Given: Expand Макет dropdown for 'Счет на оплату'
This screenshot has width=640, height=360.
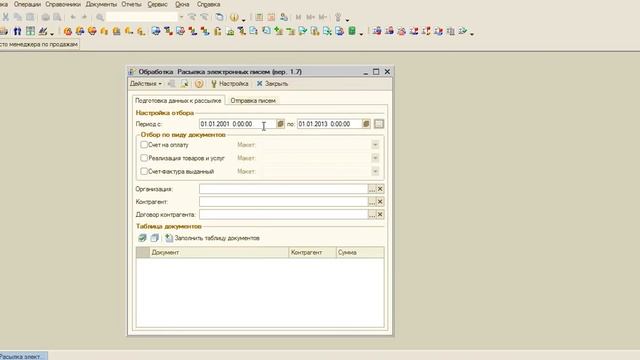Looking at the screenshot, I should tap(375, 144).
